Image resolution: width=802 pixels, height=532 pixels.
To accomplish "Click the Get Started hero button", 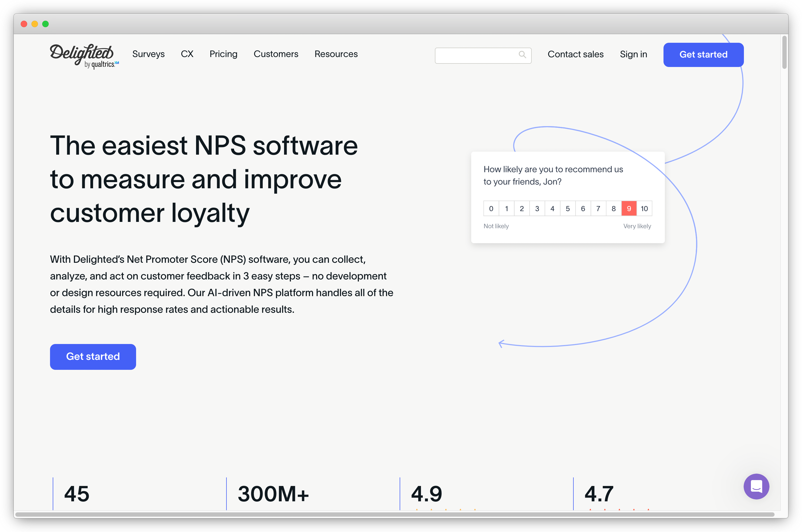I will 93,357.
